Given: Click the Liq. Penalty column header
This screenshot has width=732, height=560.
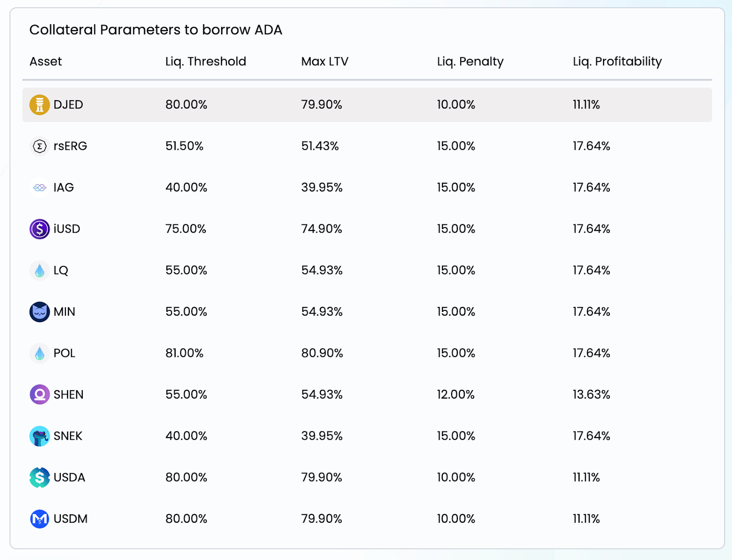Looking at the screenshot, I should click(x=470, y=61).
